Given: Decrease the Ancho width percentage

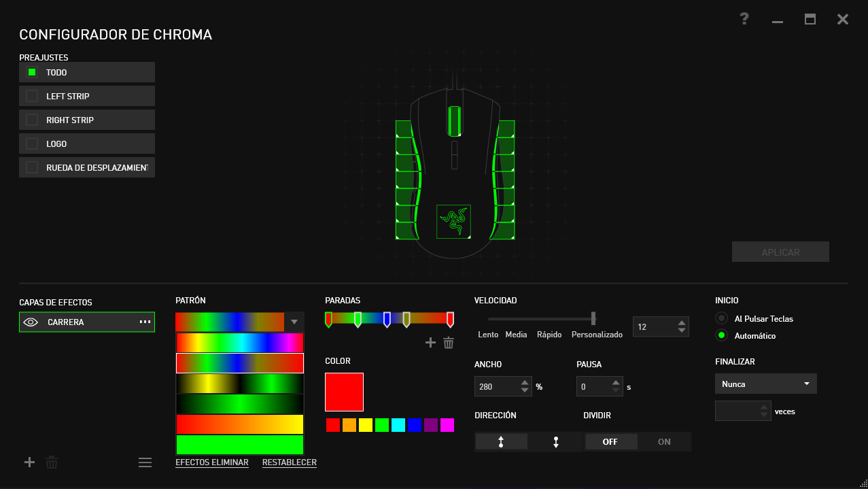Looking at the screenshot, I should pyautogui.click(x=524, y=391).
